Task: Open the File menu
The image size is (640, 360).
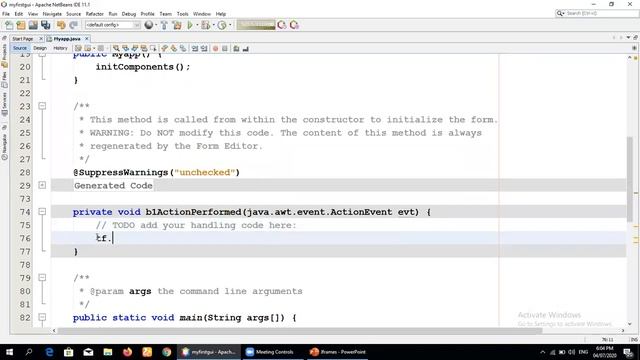Action: point(6,14)
